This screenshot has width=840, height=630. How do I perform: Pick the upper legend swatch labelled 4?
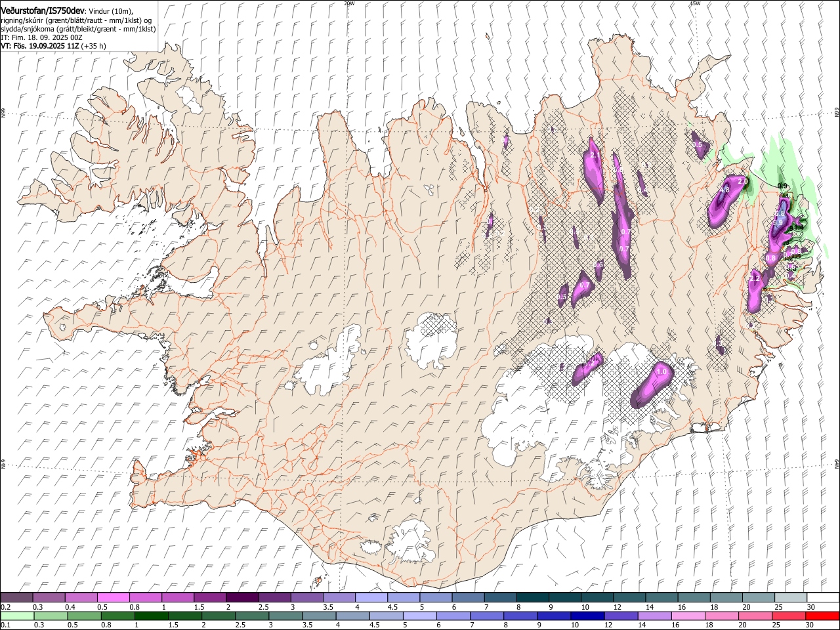pos(371,597)
